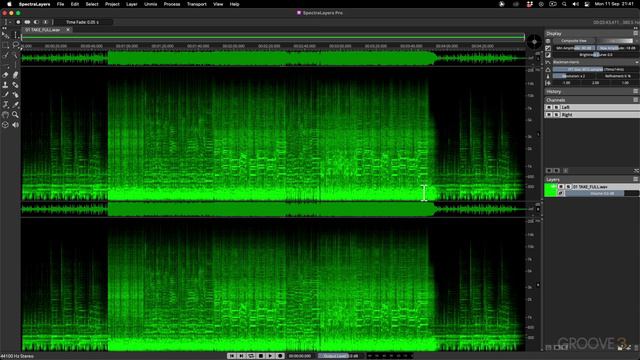
Task: Toggle the layer phase invert button
Action: pyautogui.click(x=561, y=193)
